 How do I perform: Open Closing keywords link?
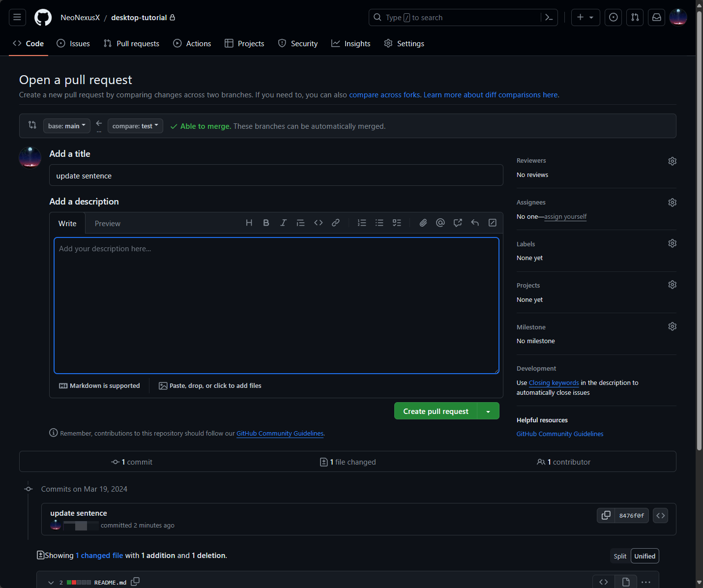tap(554, 382)
